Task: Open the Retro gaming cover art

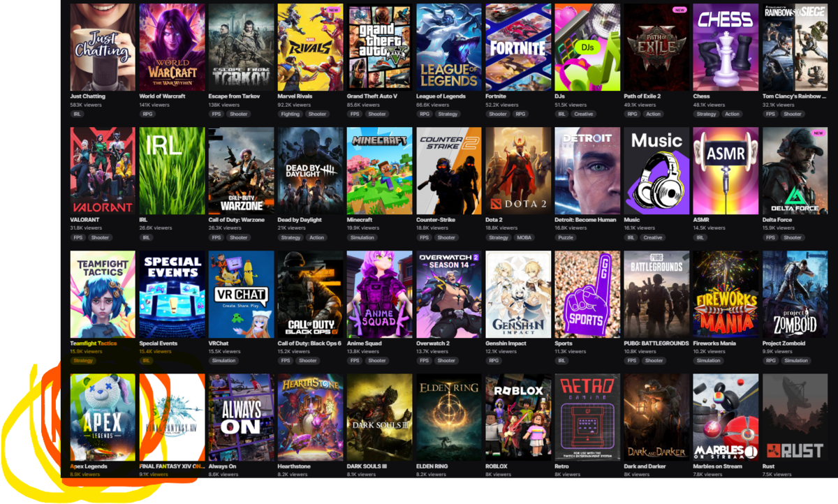Action: tap(587, 417)
